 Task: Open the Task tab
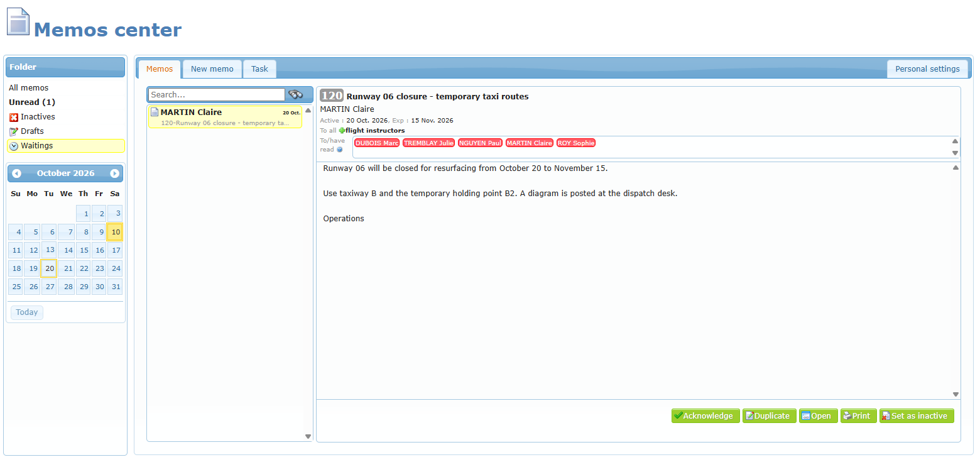coord(259,69)
